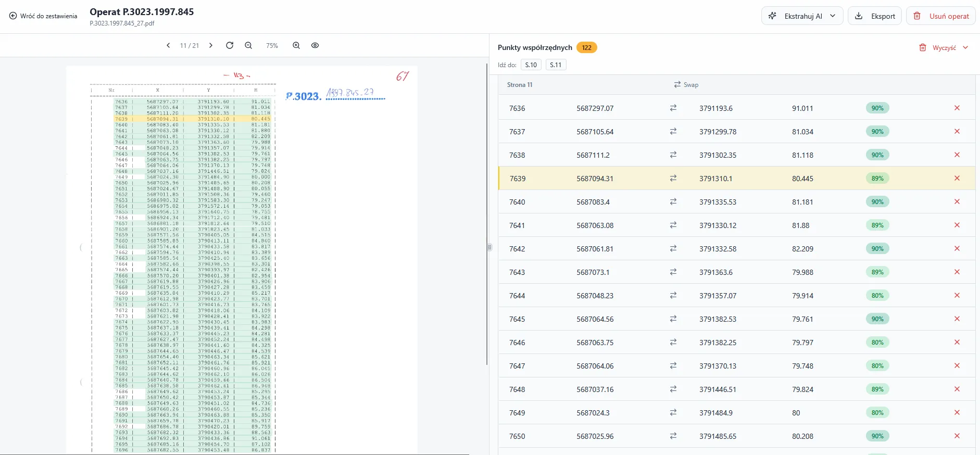Swap coordinates in row 7639
Viewport: 980px width, 455px height.
[x=673, y=178]
